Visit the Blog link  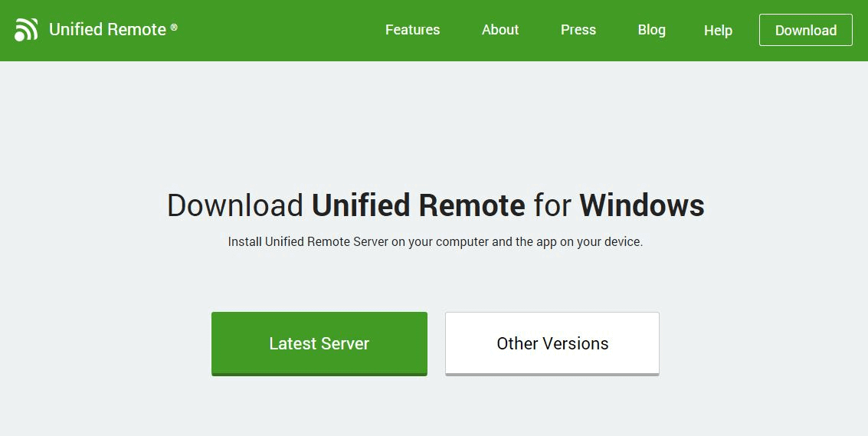point(651,30)
